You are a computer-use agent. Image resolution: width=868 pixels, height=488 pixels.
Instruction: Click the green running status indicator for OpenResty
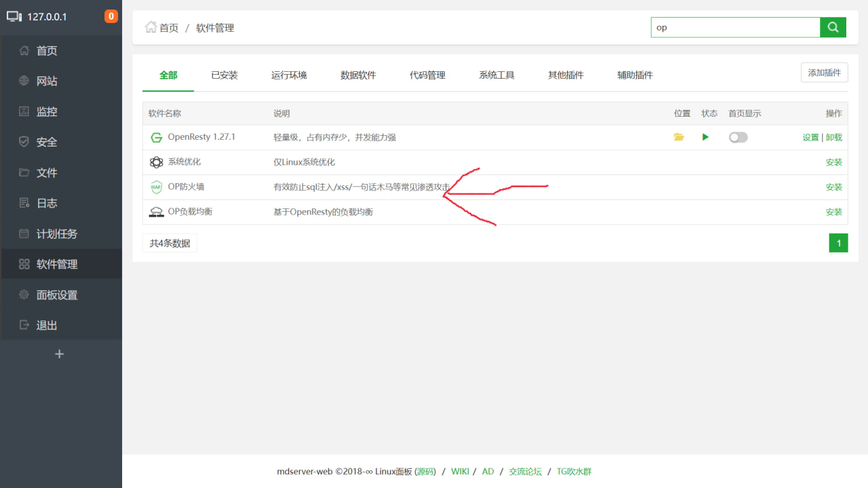pyautogui.click(x=705, y=136)
